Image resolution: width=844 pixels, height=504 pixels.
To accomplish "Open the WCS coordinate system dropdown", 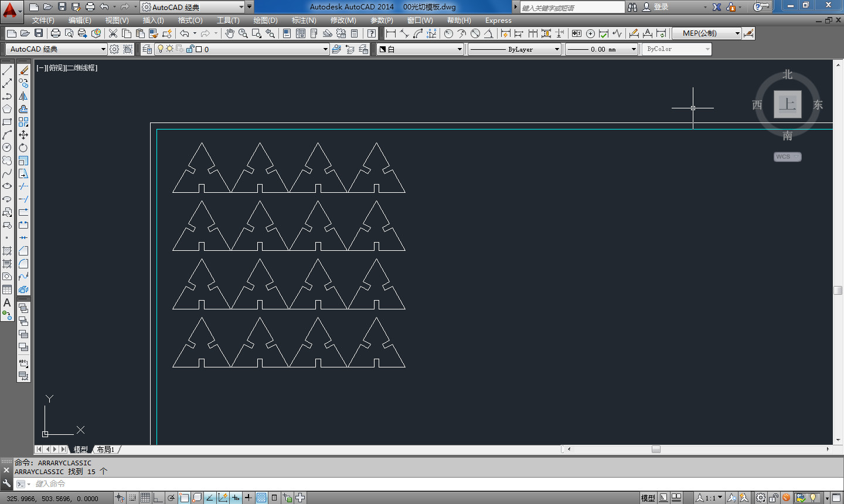I will tap(787, 156).
